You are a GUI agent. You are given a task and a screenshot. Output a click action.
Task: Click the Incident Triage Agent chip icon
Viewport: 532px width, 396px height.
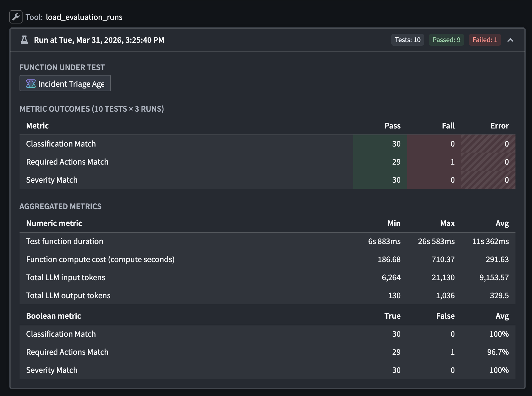tap(31, 83)
